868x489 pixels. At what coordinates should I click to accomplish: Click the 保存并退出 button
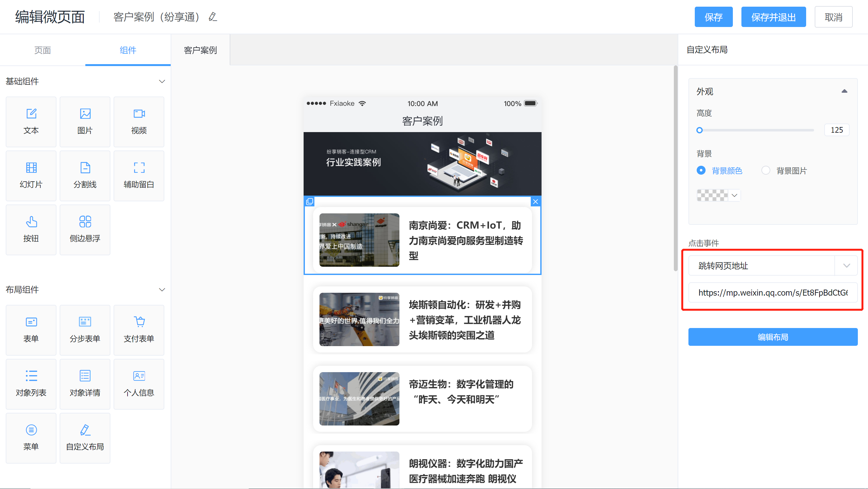[x=773, y=17]
